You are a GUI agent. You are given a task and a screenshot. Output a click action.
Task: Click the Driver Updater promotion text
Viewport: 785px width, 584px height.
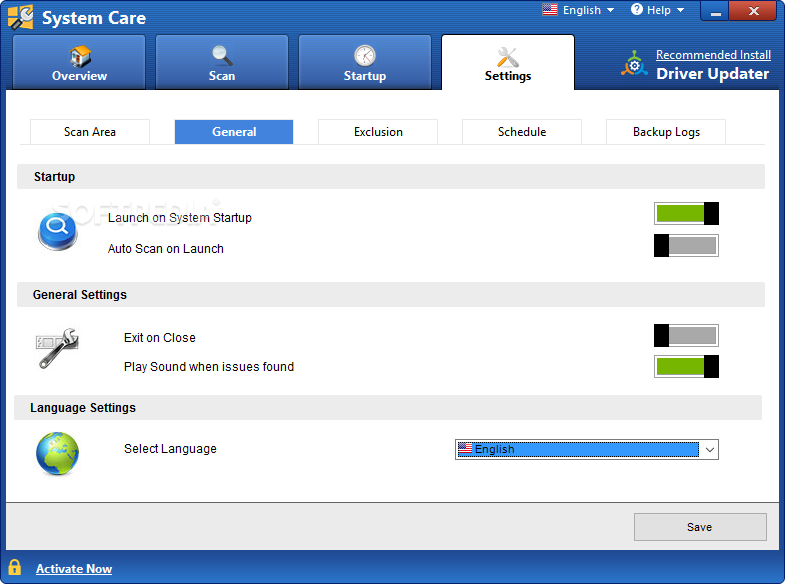click(712, 74)
